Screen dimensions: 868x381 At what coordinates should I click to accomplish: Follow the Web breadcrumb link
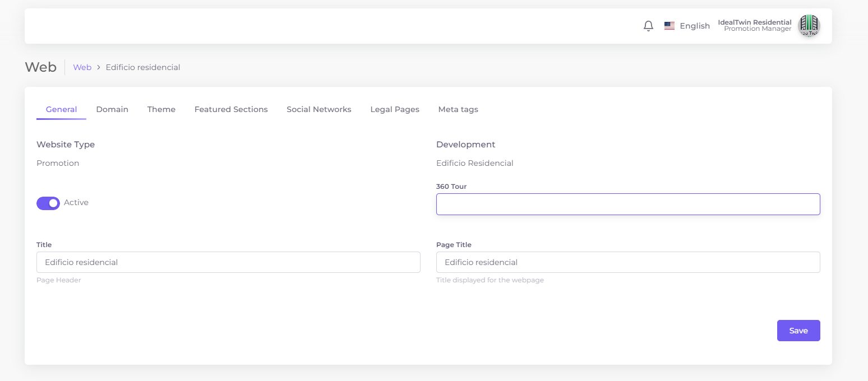[82, 67]
